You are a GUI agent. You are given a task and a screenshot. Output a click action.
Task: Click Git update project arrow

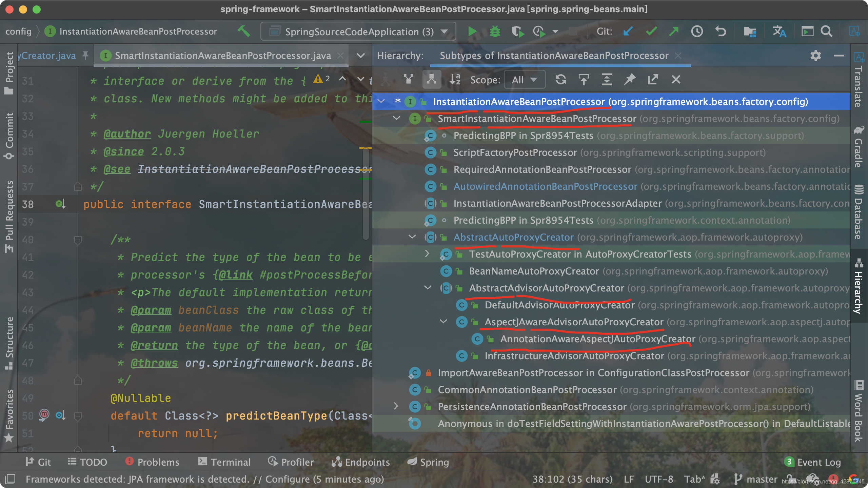[x=628, y=32]
